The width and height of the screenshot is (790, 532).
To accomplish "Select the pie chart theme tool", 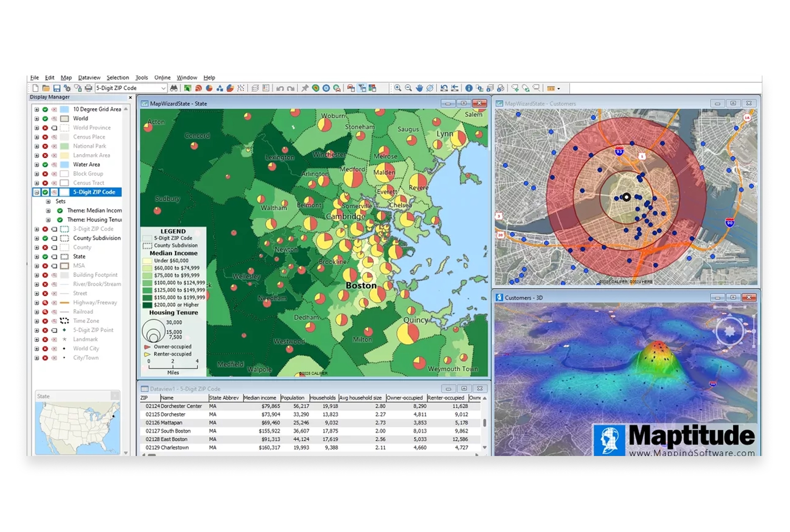I will point(208,88).
